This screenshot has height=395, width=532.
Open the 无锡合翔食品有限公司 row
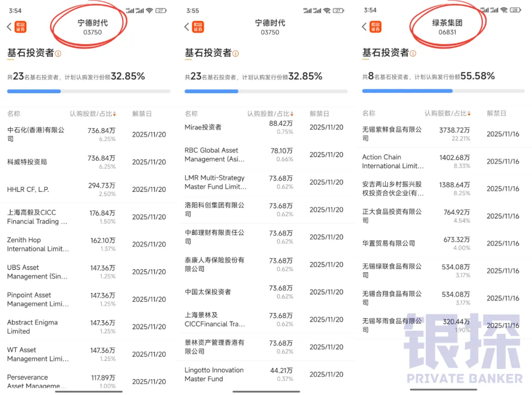click(443, 298)
